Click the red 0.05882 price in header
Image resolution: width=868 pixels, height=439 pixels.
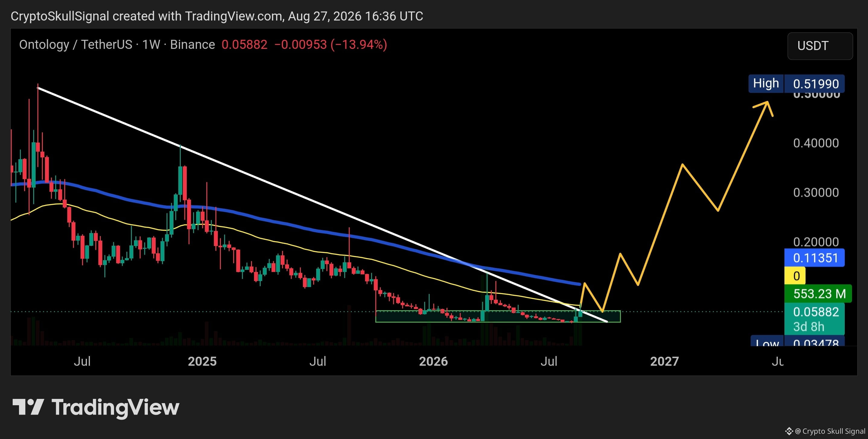click(244, 44)
